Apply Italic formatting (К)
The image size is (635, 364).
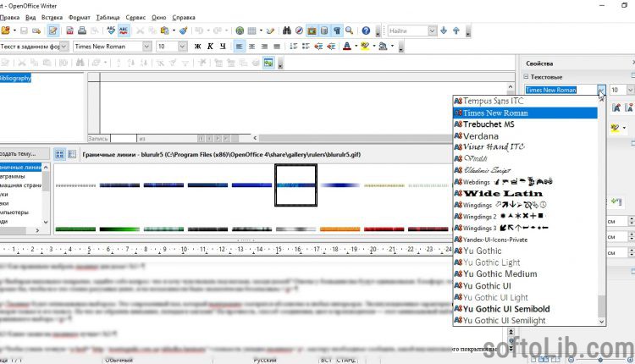pyautogui.click(x=210, y=47)
